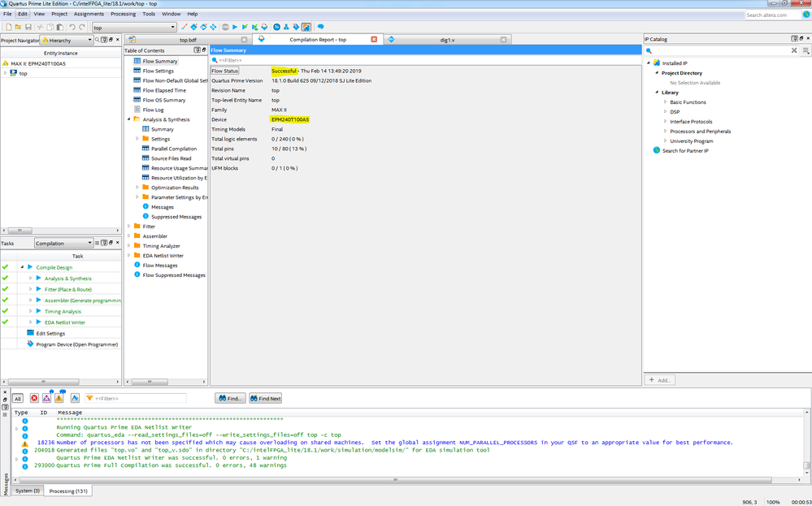
Task: Open the Hierarchy dropdown in Project Navigator
Action: [x=67, y=40]
